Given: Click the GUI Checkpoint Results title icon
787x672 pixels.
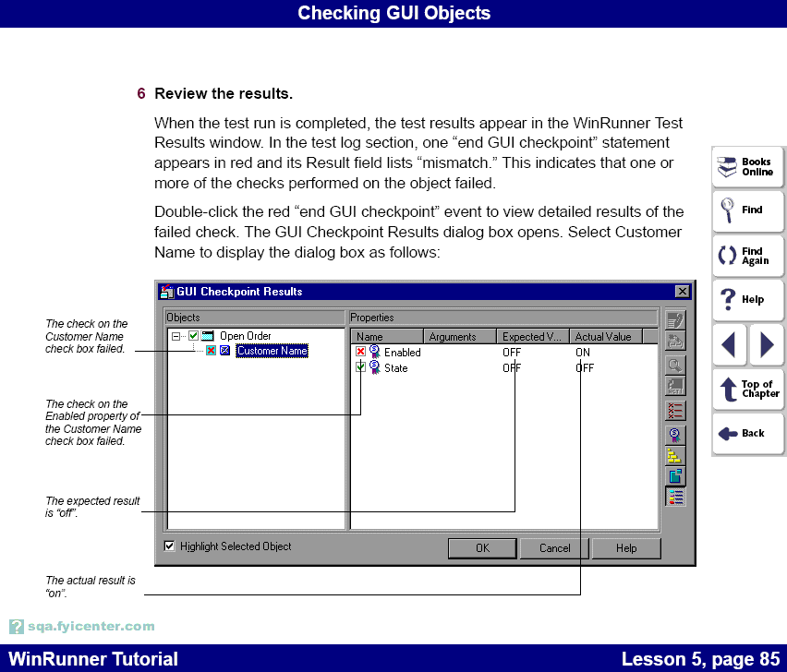Looking at the screenshot, I should tap(166, 292).
